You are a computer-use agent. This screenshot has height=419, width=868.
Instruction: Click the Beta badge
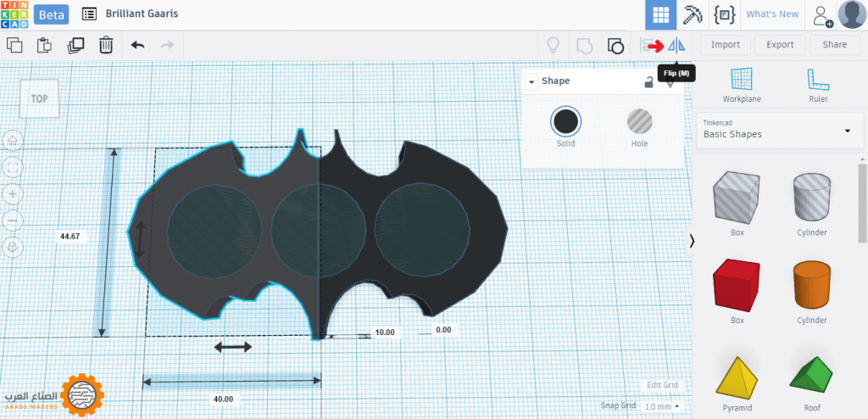pos(51,14)
